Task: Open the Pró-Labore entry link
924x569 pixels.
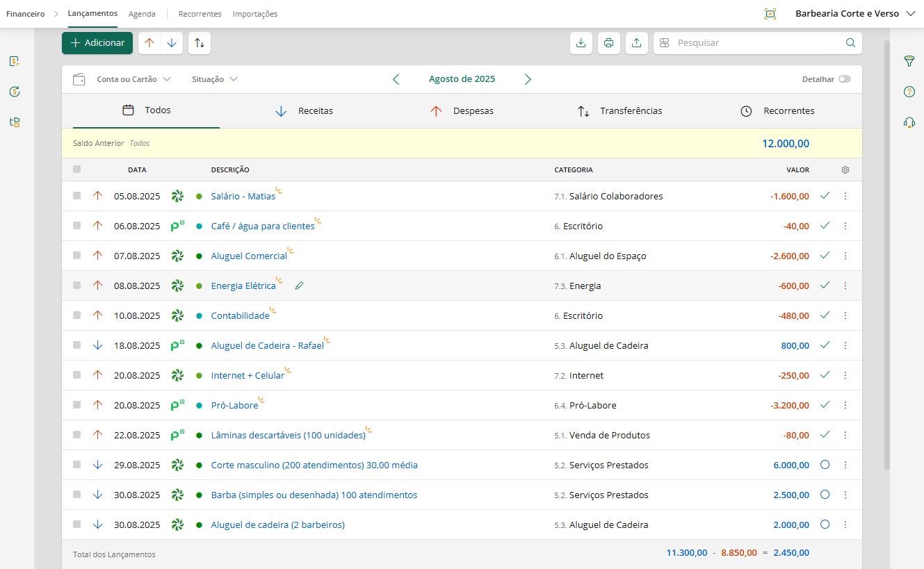Action: pos(234,405)
